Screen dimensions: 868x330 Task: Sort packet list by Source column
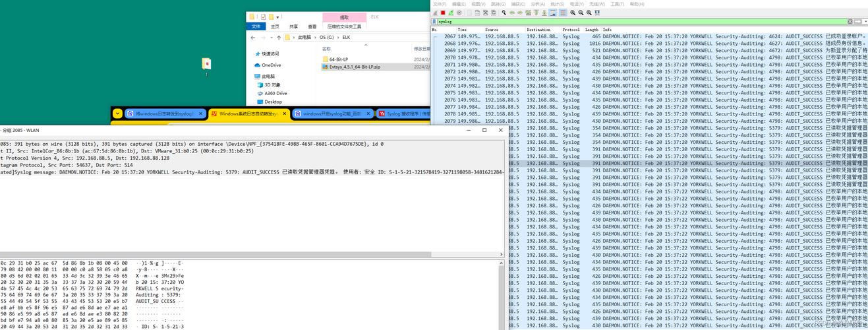[x=504, y=30]
